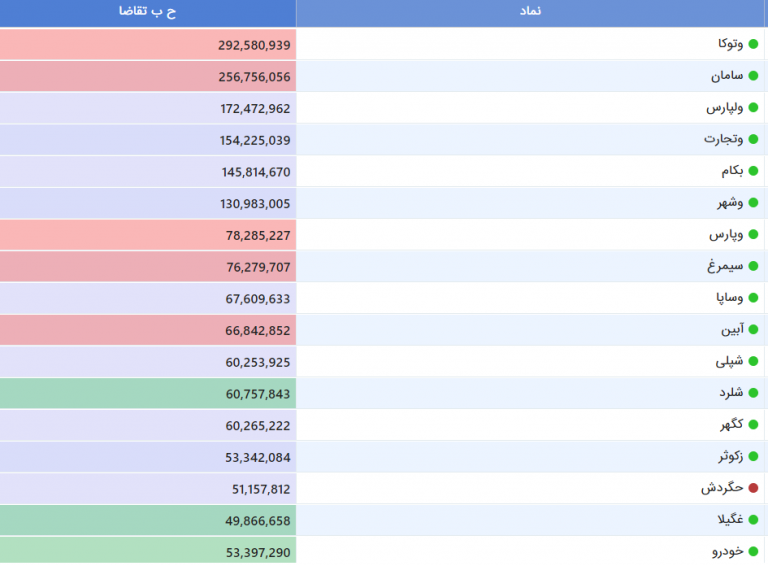768x566 pixels.
Task: Click the green status dot beside سیمرغ
Action: point(753,266)
